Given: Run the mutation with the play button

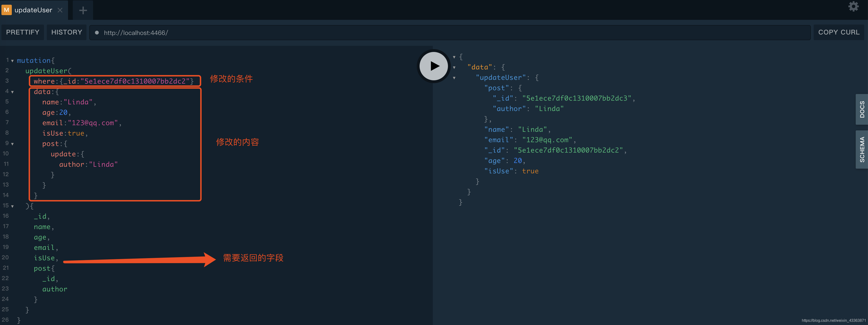Looking at the screenshot, I should [434, 66].
